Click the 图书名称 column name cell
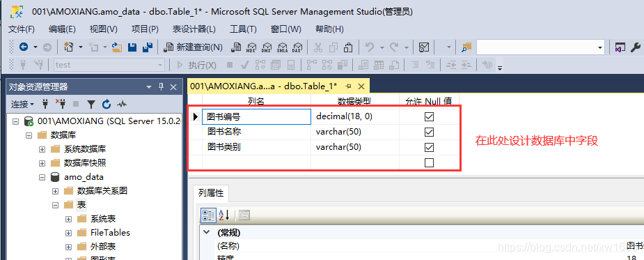 (x=256, y=132)
